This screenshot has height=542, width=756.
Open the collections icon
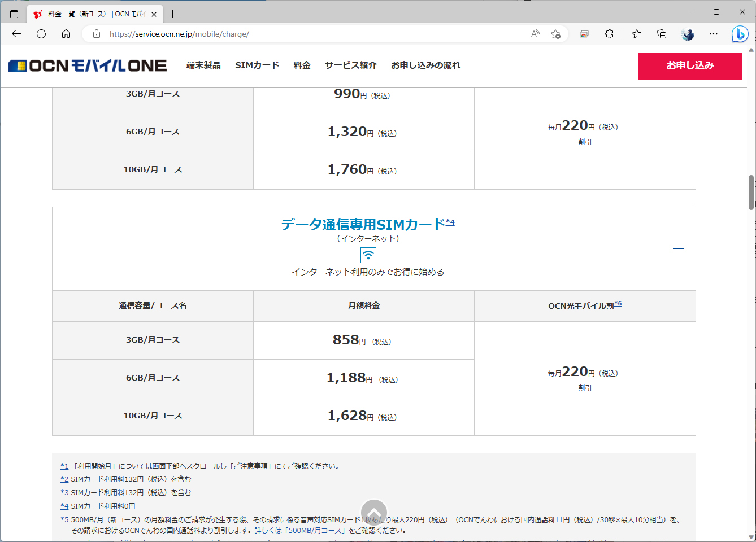(x=662, y=34)
